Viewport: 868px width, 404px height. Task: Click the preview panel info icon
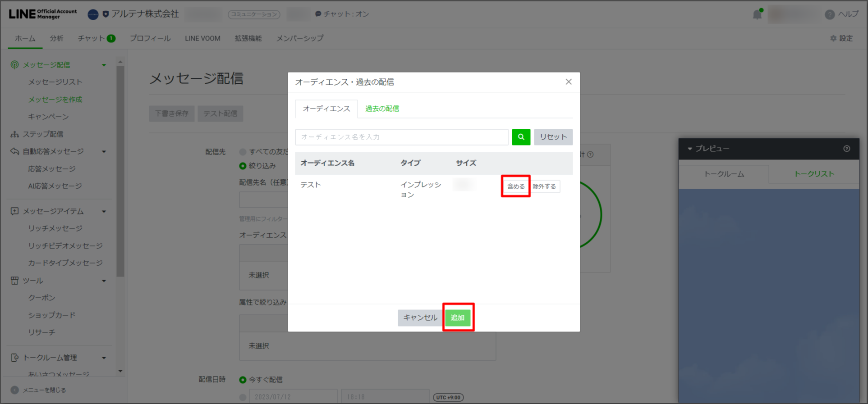point(847,149)
